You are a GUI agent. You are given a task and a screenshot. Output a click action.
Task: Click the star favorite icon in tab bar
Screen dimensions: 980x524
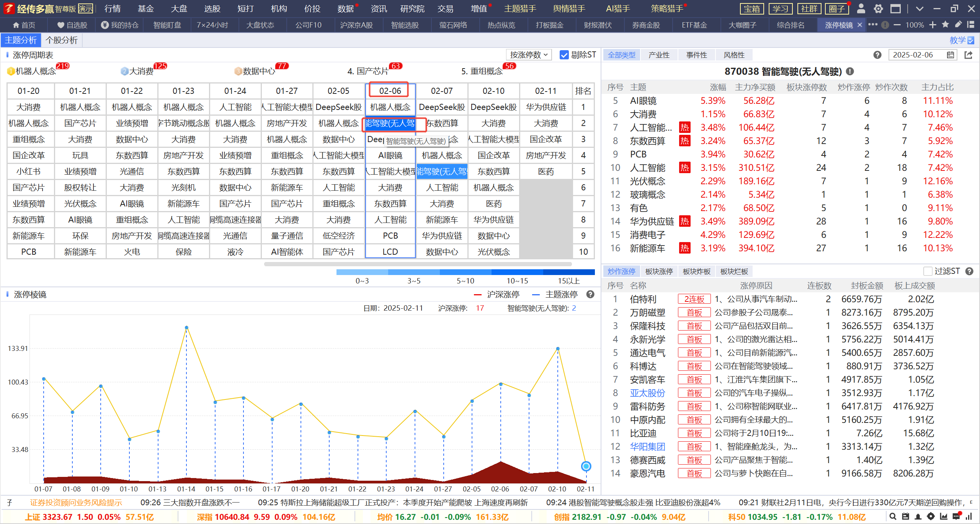[x=945, y=25]
